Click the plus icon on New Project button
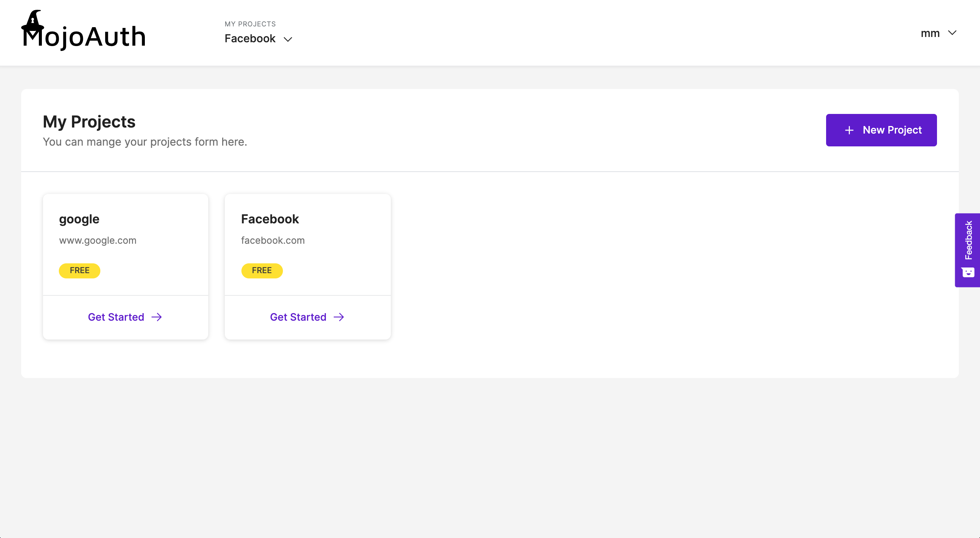The image size is (980, 538). pyautogui.click(x=849, y=130)
